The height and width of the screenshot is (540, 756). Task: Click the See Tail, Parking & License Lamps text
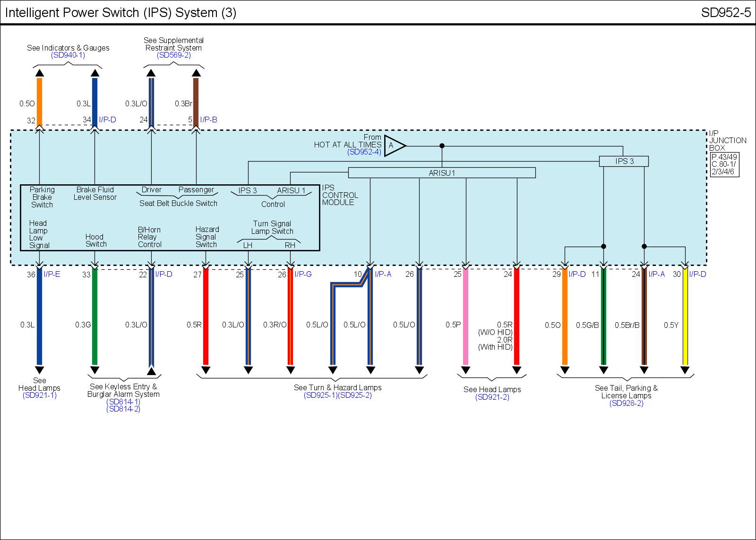point(626,392)
